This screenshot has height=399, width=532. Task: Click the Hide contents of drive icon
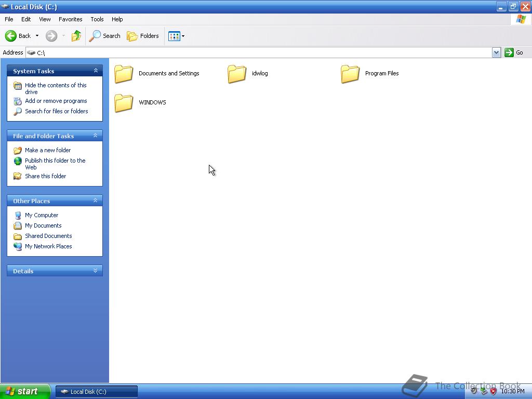18,86
